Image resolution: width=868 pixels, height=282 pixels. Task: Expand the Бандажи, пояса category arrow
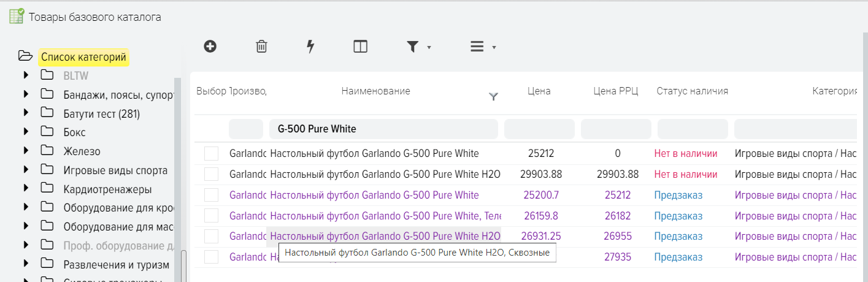pos(26,95)
